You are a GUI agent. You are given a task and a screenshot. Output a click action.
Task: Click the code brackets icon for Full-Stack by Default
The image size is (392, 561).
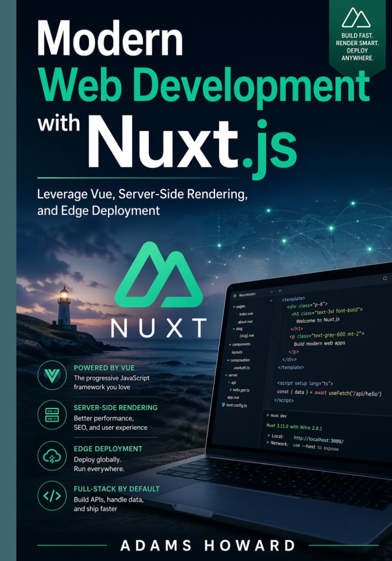(52, 496)
